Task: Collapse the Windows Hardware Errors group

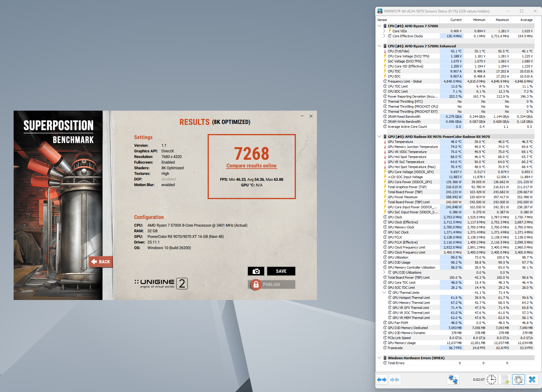Action: pyautogui.click(x=379, y=358)
